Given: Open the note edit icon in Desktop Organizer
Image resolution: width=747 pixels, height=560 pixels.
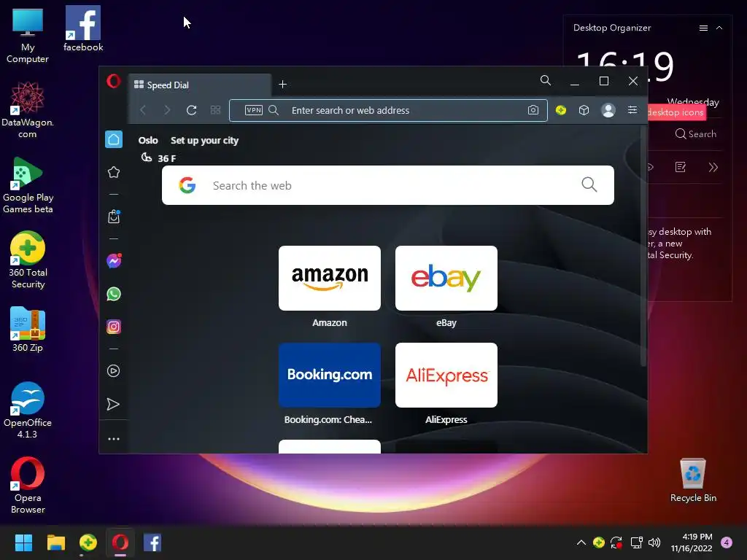Looking at the screenshot, I should click(x=681, y=167).
